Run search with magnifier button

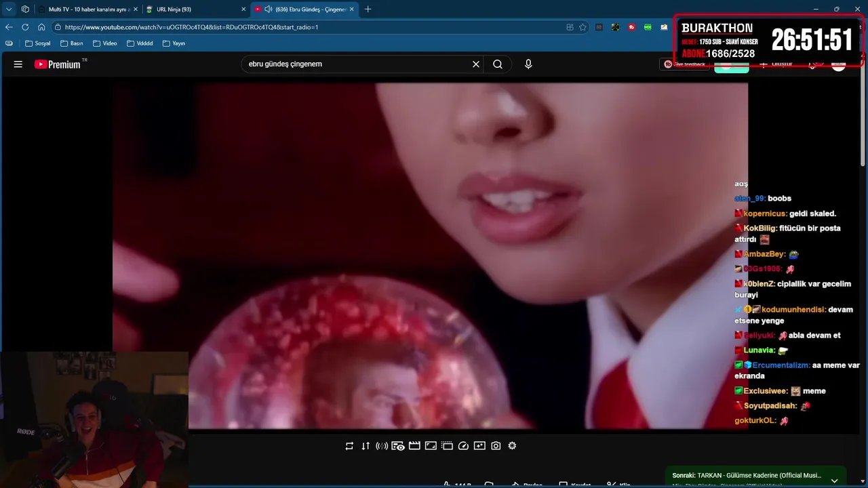click(x=498, y=64)
